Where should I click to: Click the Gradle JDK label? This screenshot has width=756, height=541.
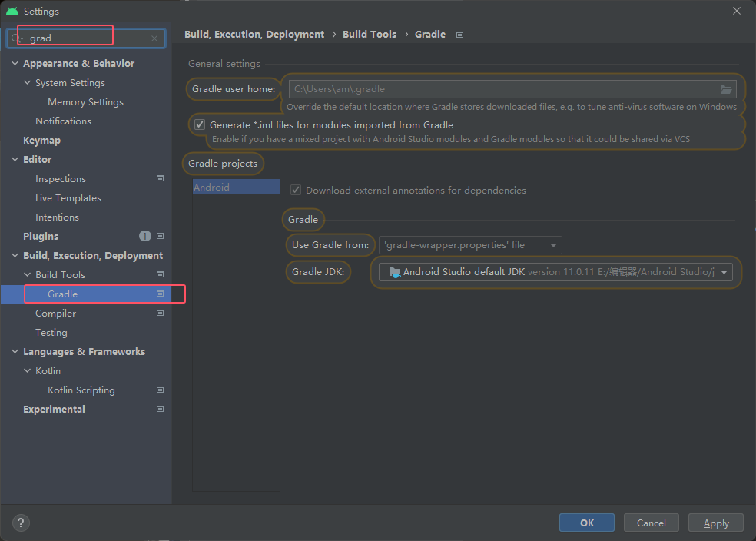click(318, 272)
